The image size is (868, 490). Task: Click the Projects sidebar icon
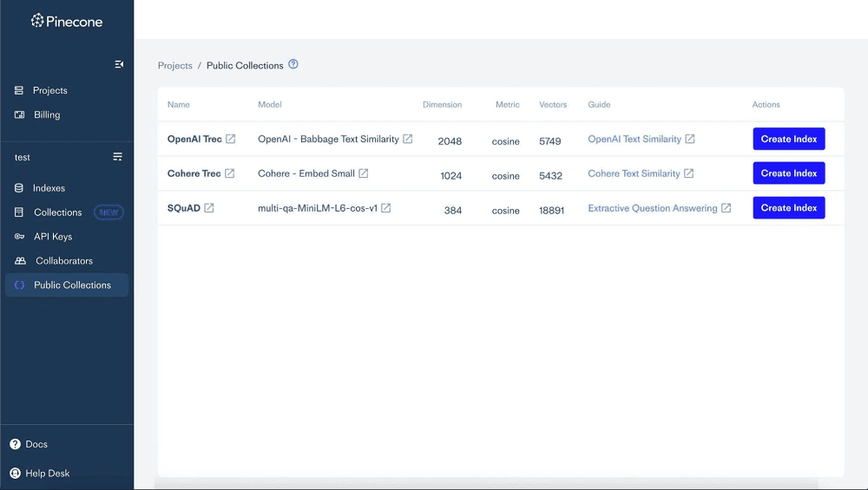click(x=19, y=90)
